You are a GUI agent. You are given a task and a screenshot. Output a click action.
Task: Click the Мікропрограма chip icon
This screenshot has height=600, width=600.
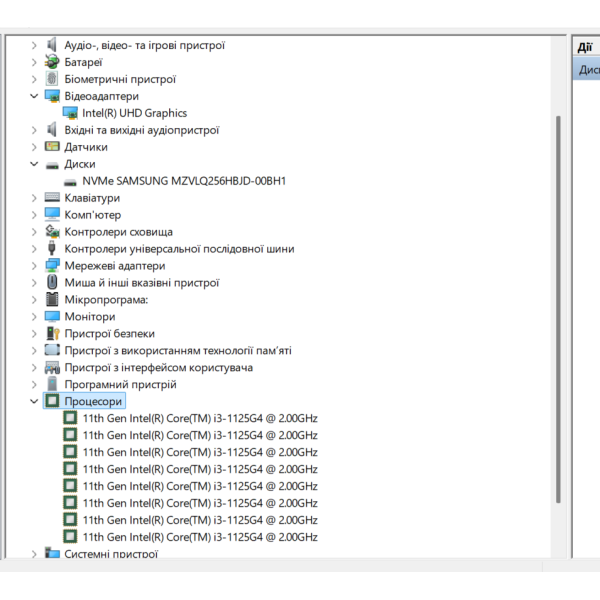pos(52,299)
